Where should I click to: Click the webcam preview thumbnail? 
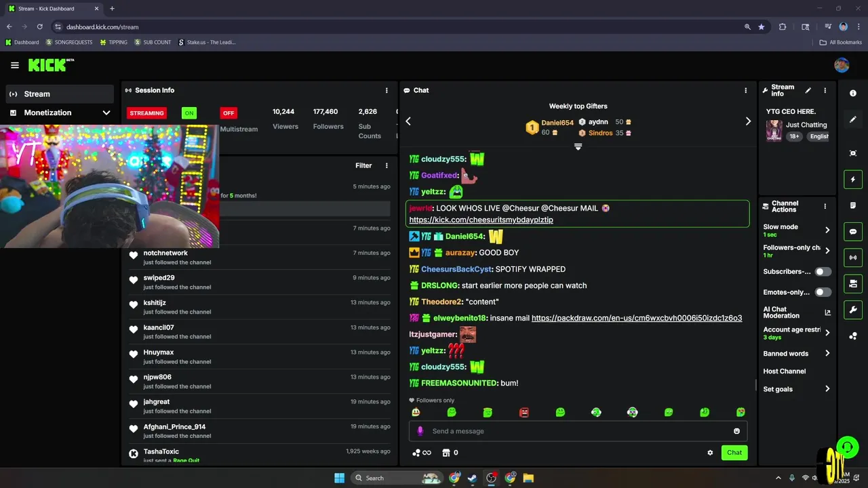[x=109, y=186]
